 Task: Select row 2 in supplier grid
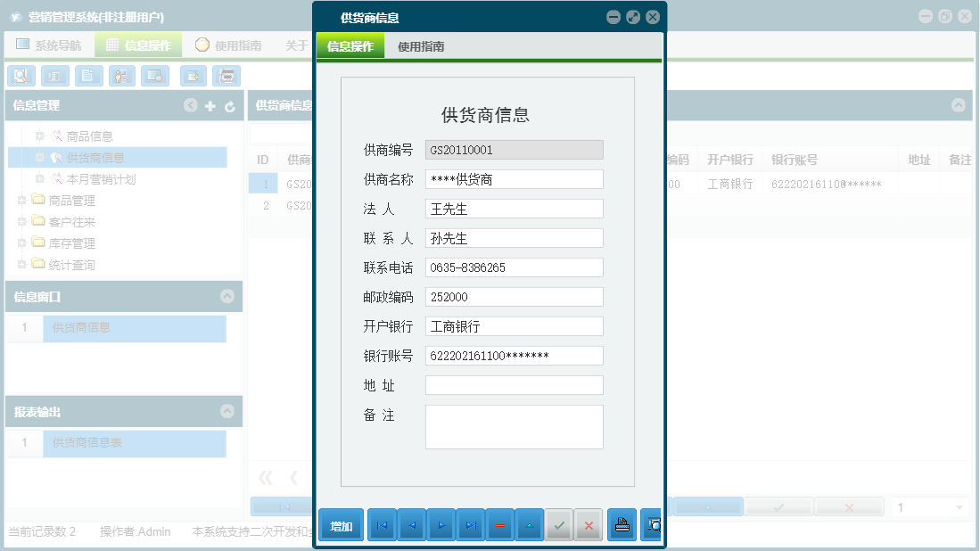[267, 206]
